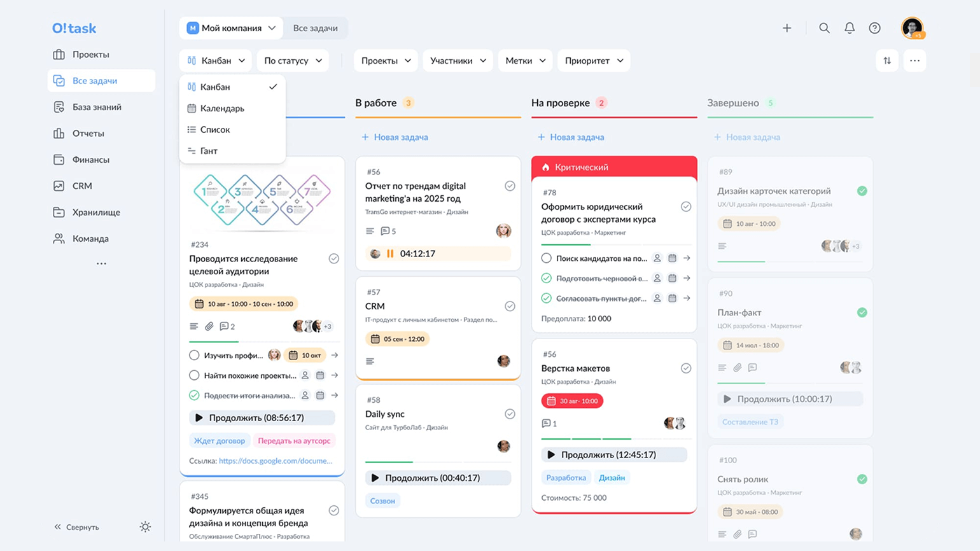Open the "Мой компания" workspace dropdown
This screenshot has width=980, height=551.
pyautogui.click(x=231, y=28)
